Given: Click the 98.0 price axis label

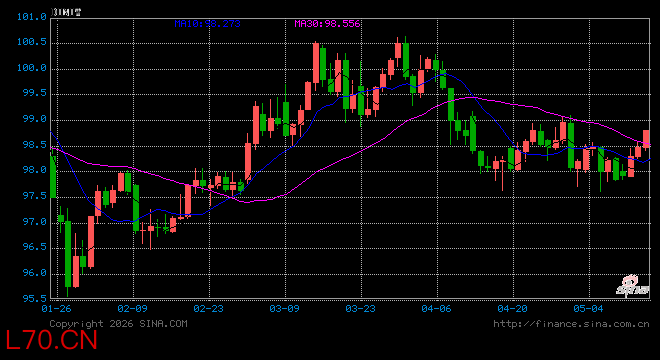Looking at the screenshot, I should click(x=35, y=170).
